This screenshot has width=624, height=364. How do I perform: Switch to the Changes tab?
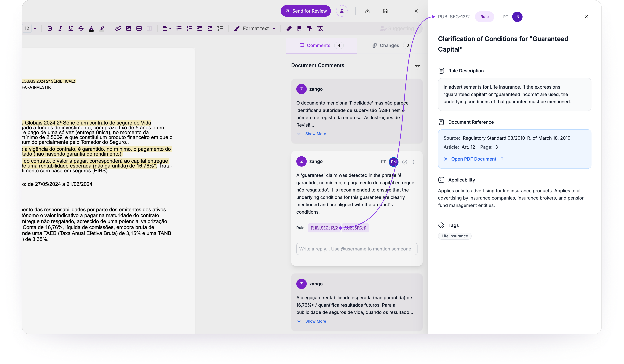[x=389, y=45]
